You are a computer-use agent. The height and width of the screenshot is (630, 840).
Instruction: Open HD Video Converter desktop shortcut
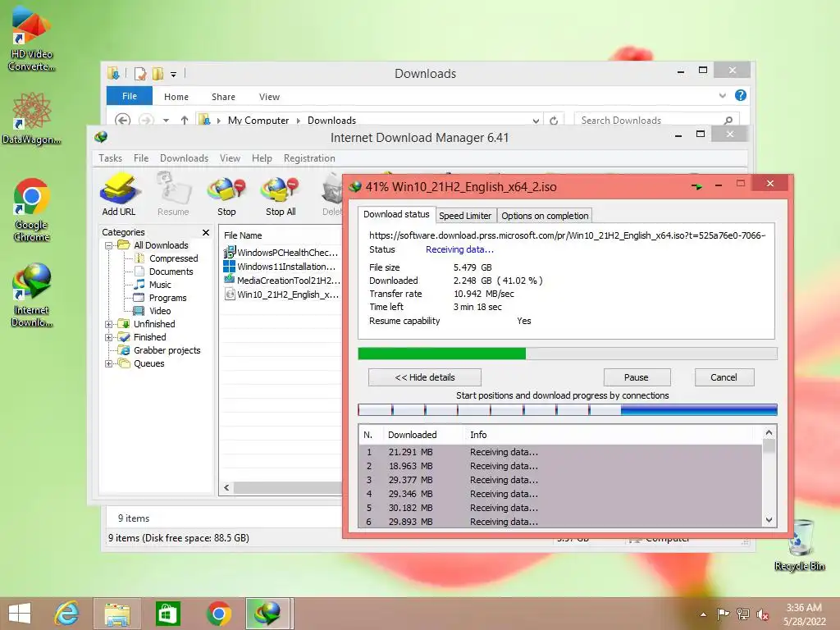31,39
